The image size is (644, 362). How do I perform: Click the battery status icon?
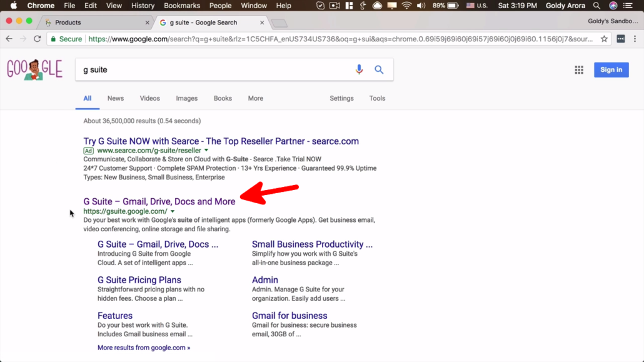click(453, 6)
